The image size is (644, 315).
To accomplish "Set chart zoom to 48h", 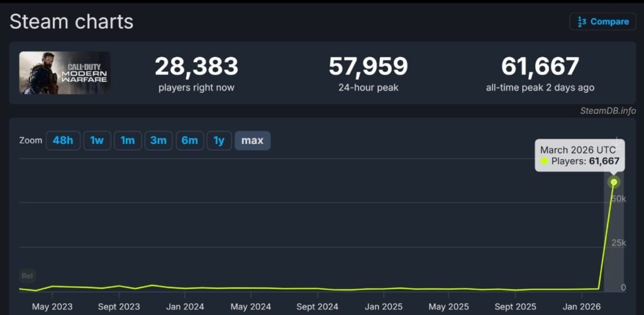I will 63,140.
